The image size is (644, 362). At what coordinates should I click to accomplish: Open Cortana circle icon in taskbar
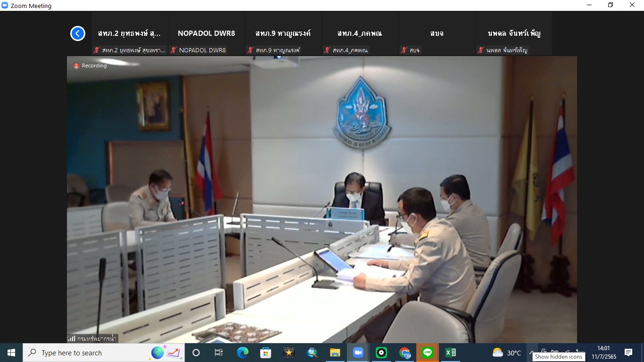pos(196,353)
